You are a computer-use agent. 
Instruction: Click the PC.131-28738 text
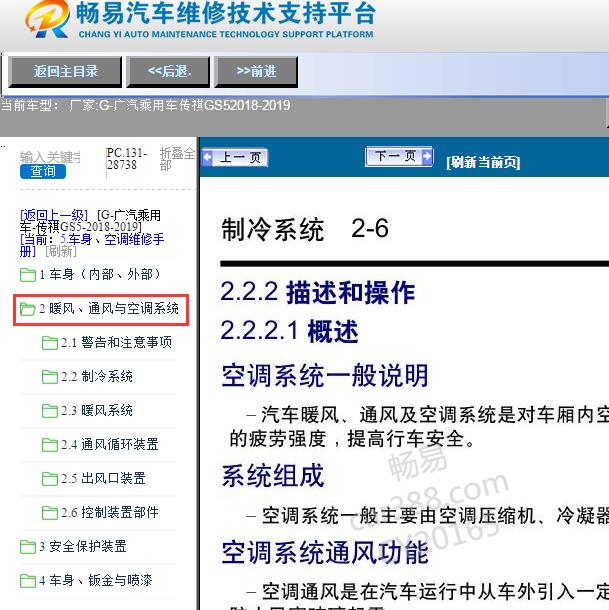click(x=127, y=159)
